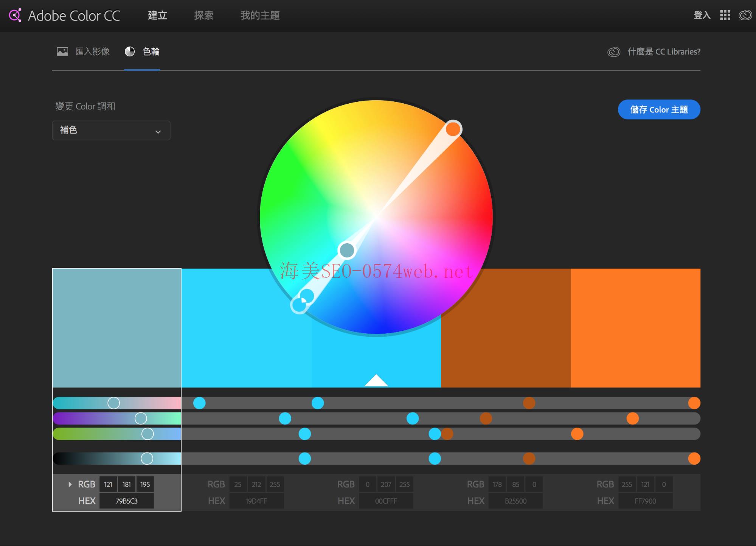This screenshot has width=756, height=546.
Task: Click the Creative Cloud icon top right
Action: coord(744,16)
